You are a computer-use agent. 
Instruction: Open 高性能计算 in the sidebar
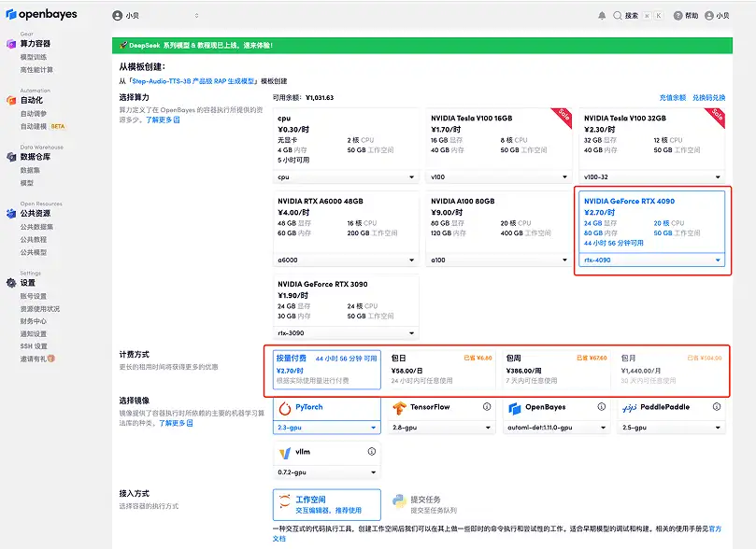click(36, 70)
